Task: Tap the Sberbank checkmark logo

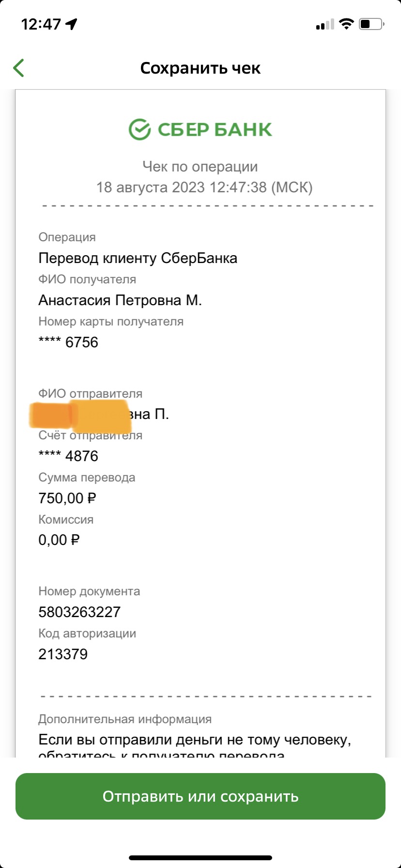Action: tap(139, 129)
